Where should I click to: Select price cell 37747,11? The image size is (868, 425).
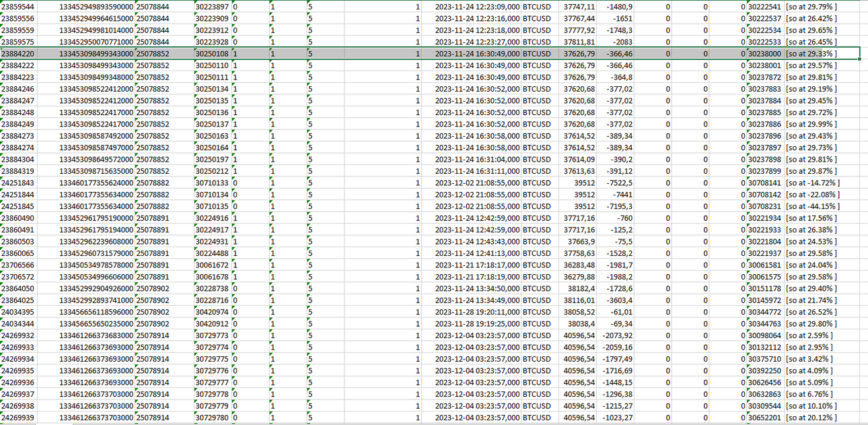coord(578,6)
